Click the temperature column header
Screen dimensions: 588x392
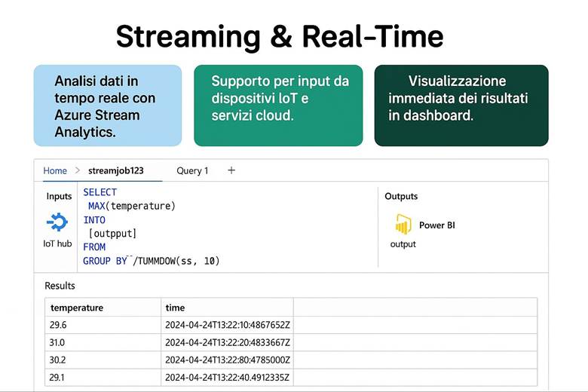pyautogui.click(x=77, y=308)
